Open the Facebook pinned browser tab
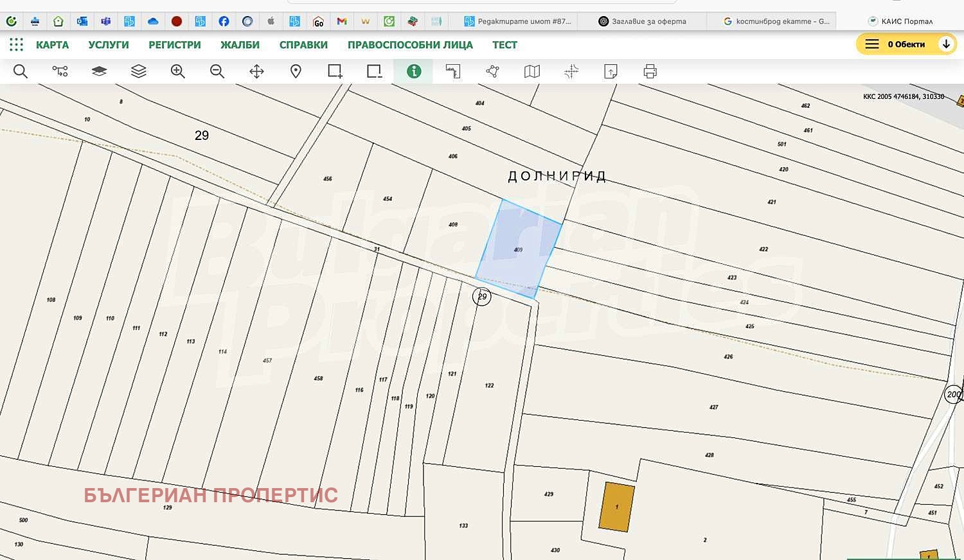 click(x=224, y=21)
